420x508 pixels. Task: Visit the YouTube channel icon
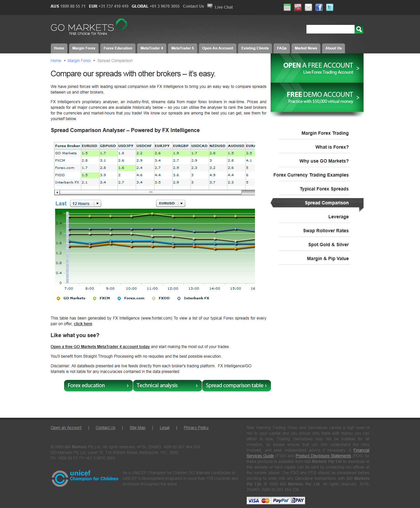pos(298,7)
